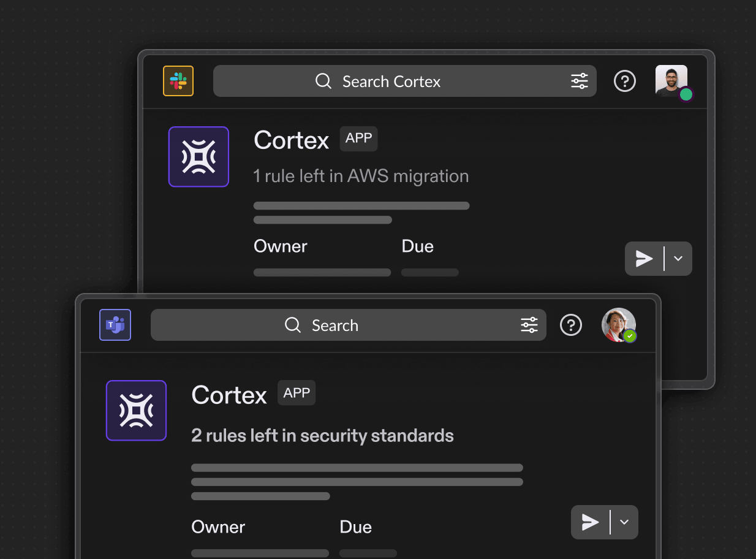Open the Cortex app icon in Slack card
This screenshot has width=756, height=559.
(x=198, y=156)
